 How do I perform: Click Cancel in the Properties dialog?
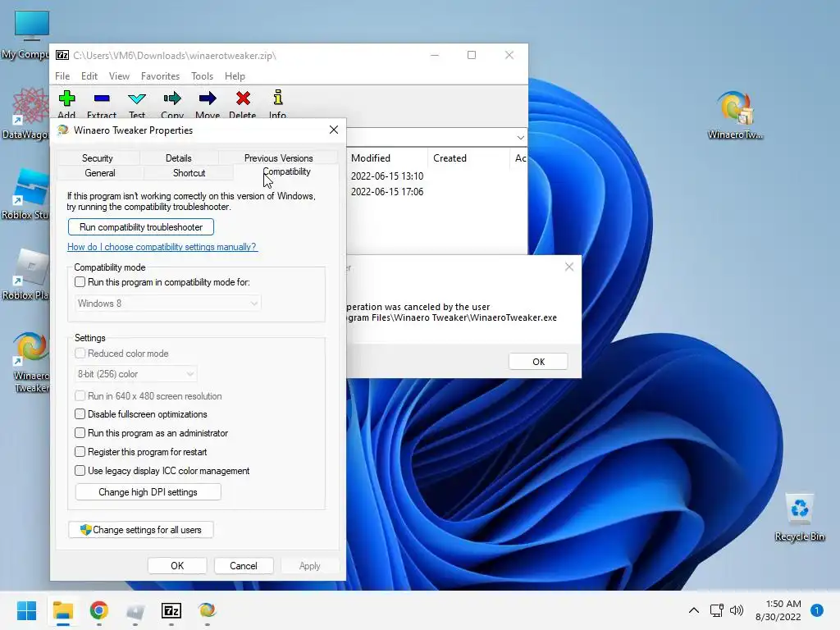tap(243, 566)
